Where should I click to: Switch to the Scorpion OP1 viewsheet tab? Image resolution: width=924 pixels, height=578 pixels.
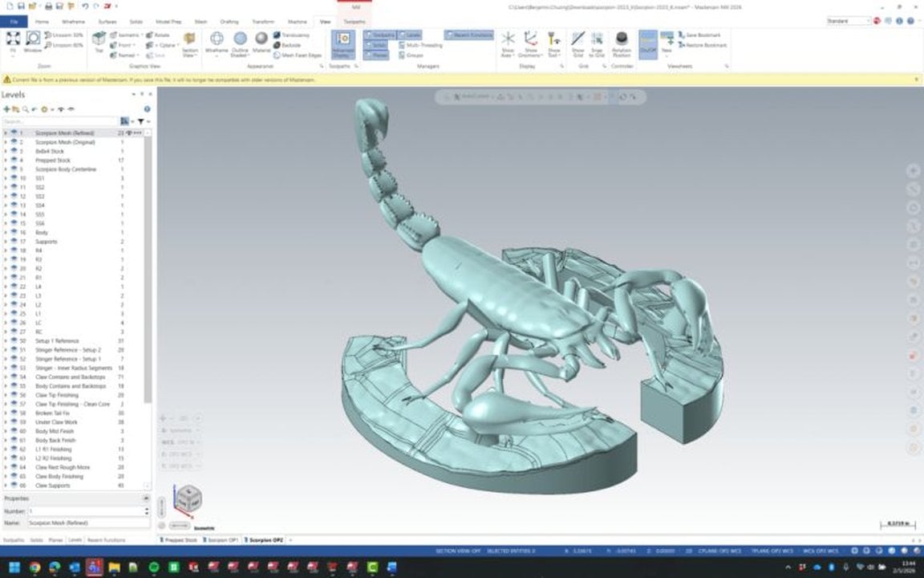(222, 540)
